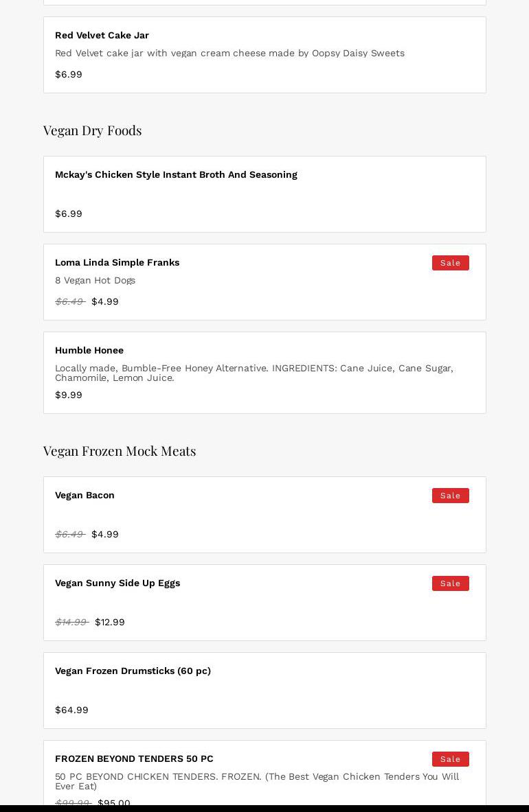Click the Sale badge on Vegan Bacon
Viewport: 529px width, 812px height.
450,496
